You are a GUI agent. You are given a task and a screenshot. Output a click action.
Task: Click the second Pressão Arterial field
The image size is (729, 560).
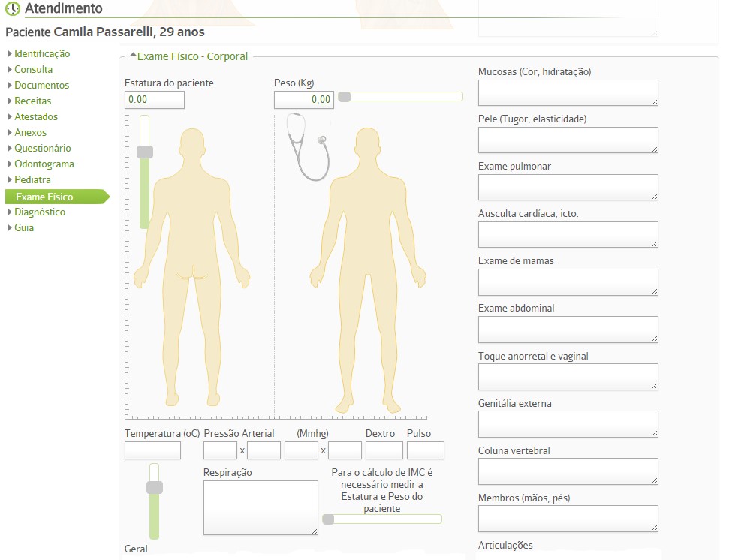264,450
